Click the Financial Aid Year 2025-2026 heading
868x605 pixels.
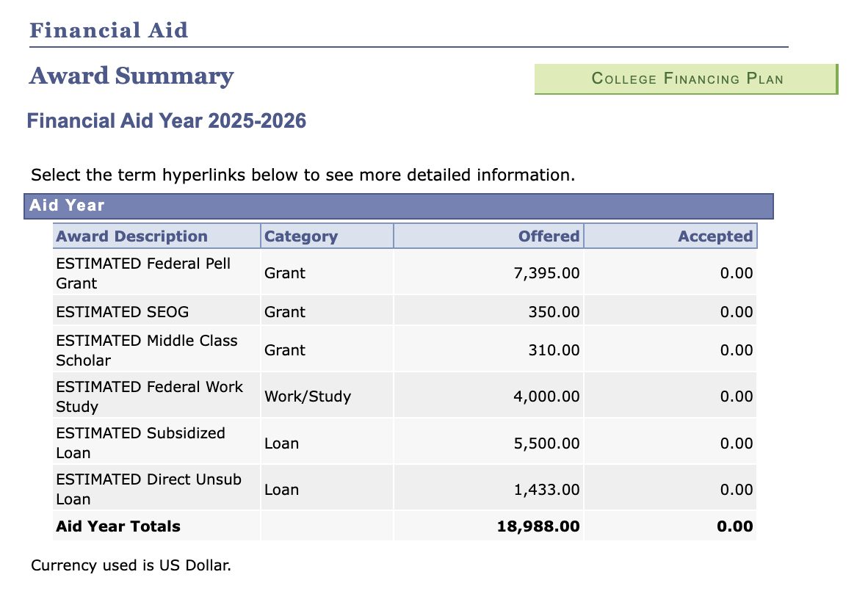coord(167,120)
